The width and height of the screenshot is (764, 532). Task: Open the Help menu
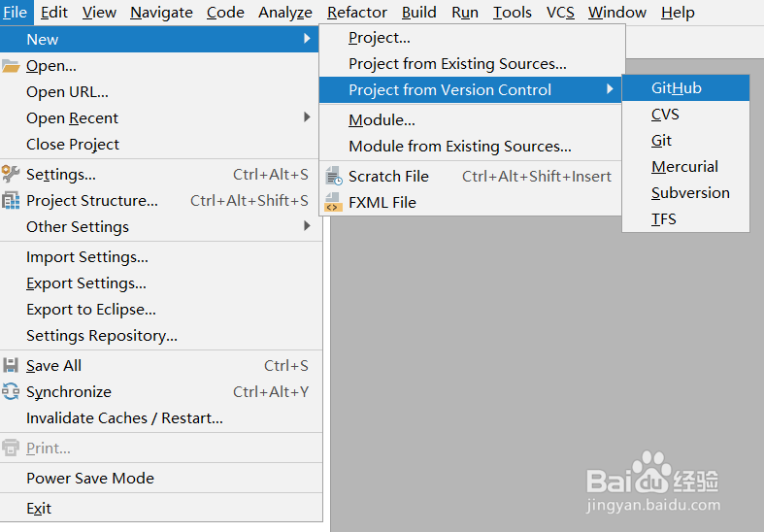[x=678, y=13]
